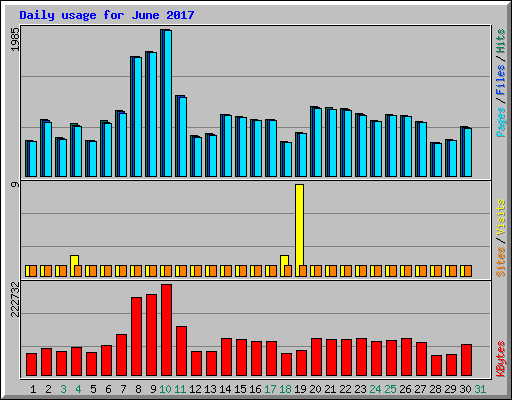
Task: Select green day "25" on the x-axis
Action: pos(390,389)
